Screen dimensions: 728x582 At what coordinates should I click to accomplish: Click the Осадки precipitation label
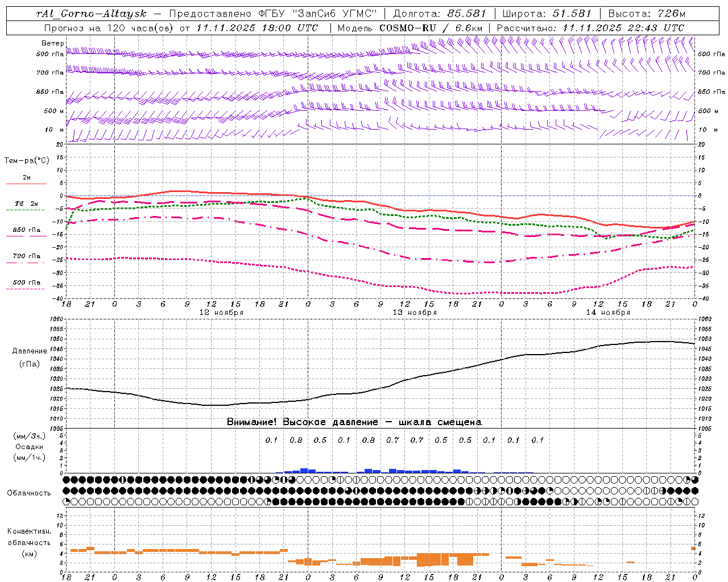click(x=30, y=447)
